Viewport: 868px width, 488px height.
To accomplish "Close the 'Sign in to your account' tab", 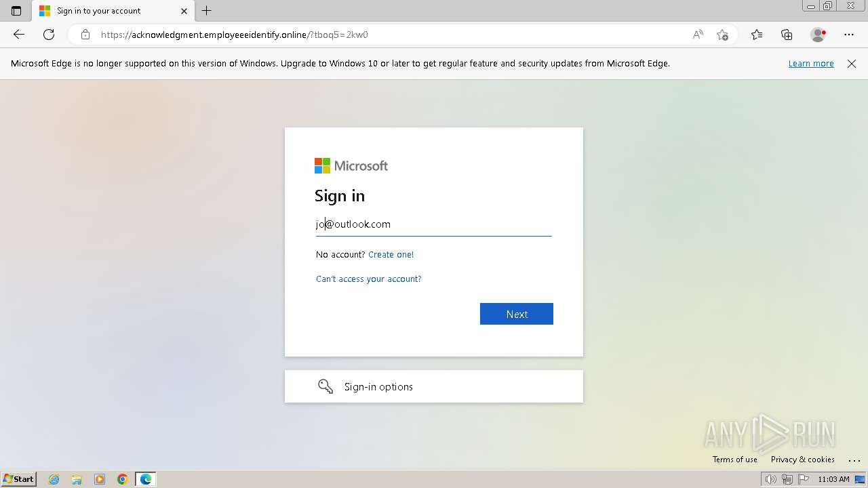I will 184,11.
